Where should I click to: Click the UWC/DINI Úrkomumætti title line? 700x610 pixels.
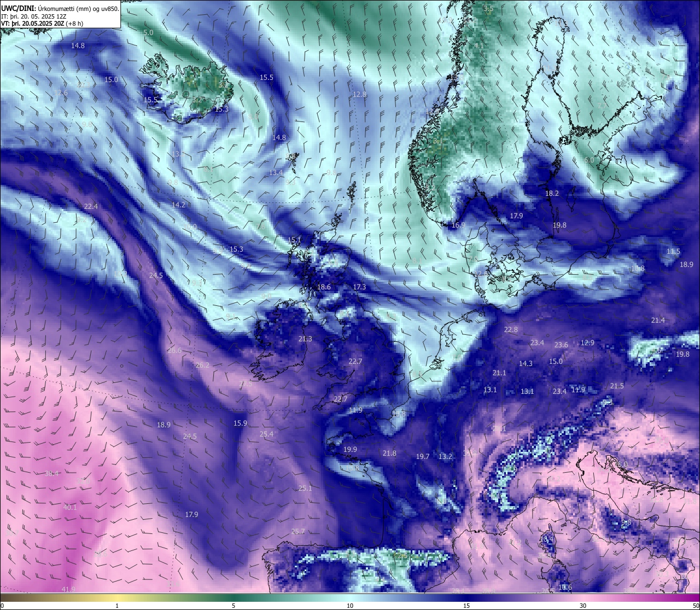pyautogui.click(x=60, y=8)
